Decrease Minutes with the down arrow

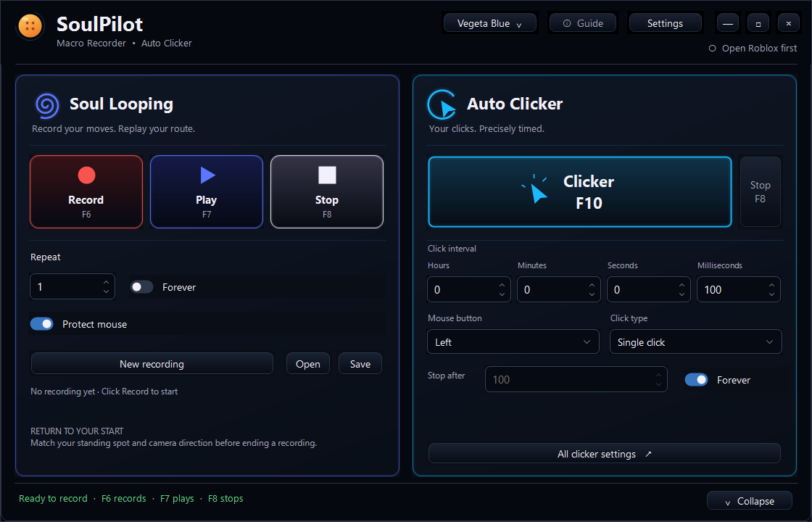592,294
